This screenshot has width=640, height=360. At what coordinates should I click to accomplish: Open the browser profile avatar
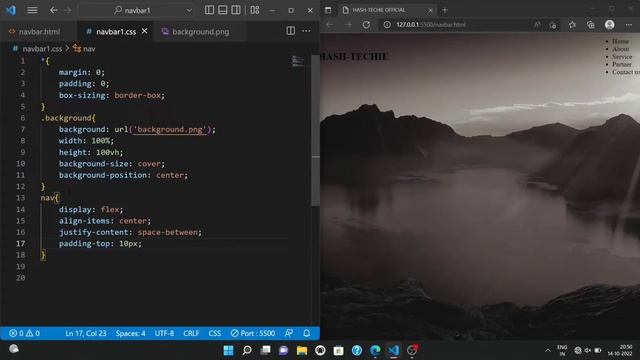(x=610, y=24)
